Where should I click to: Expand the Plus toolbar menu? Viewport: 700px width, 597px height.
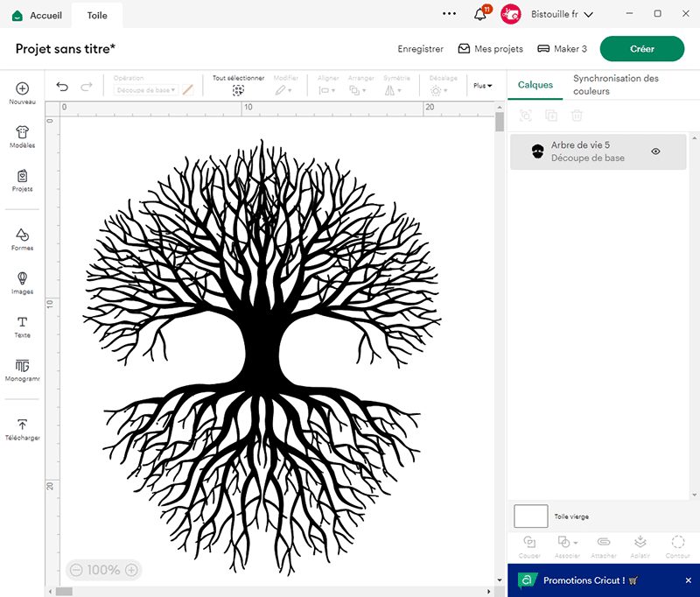483,85
